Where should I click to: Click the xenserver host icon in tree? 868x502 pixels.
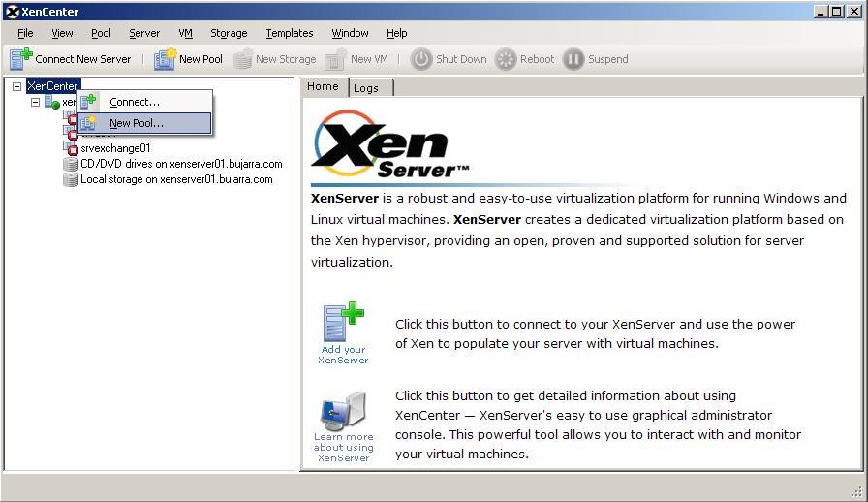52,102
